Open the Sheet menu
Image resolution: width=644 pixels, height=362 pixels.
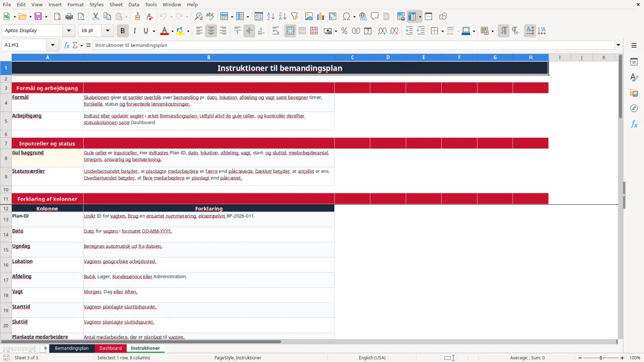pos(116,4)
